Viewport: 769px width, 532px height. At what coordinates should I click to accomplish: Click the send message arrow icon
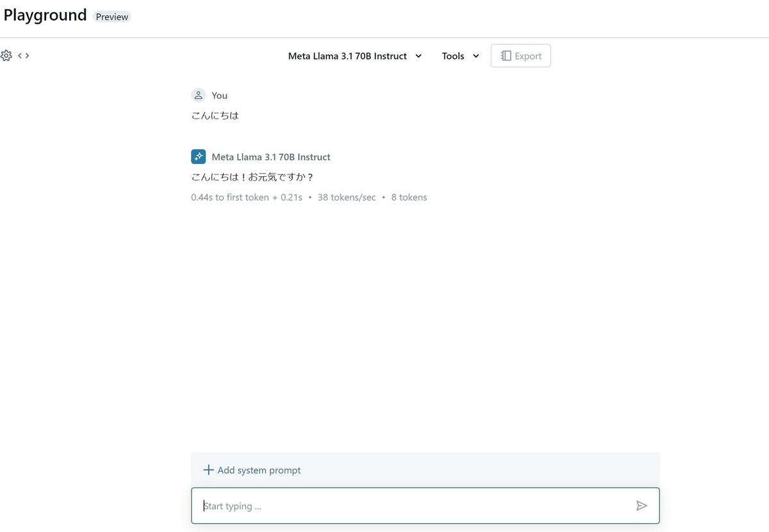(x=641, y=506)
